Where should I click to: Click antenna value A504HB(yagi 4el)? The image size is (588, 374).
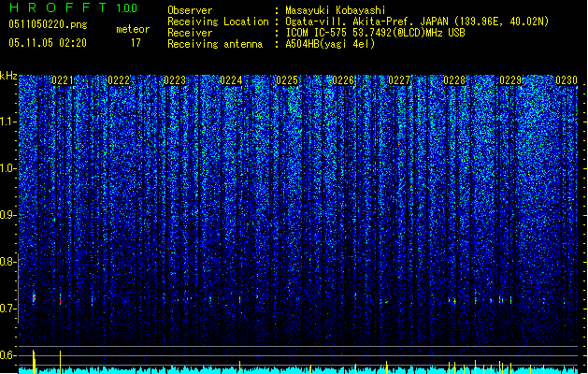(x=330, y=44)
